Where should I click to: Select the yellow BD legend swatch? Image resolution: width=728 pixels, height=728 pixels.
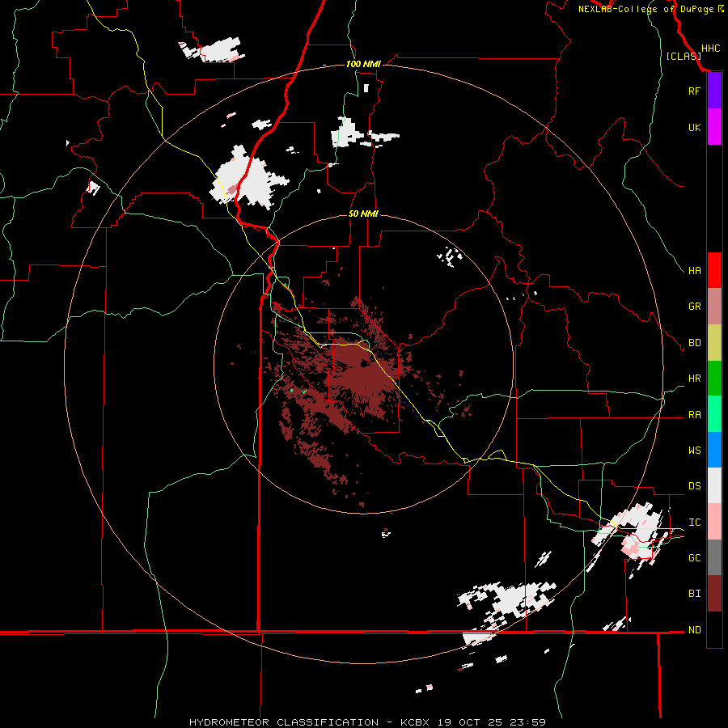(x=714, y=343)
